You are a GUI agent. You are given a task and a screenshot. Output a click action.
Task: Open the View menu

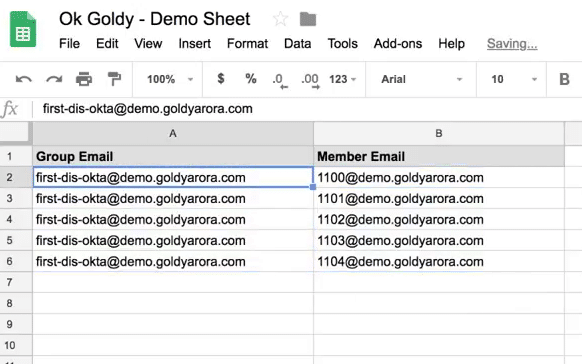click(148, 44)
